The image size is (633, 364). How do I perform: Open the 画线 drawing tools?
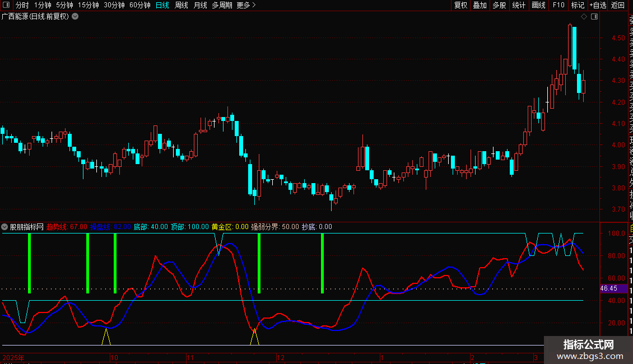point(538,5)
